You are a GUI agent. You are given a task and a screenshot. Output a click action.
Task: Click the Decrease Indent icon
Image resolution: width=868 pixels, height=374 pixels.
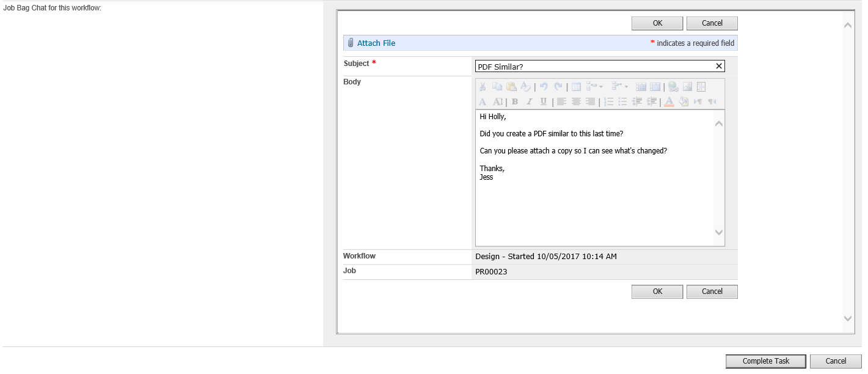(637, 101)
